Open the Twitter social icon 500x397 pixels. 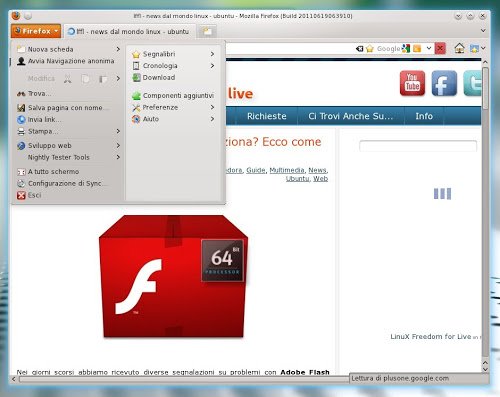tap(472, 83)
